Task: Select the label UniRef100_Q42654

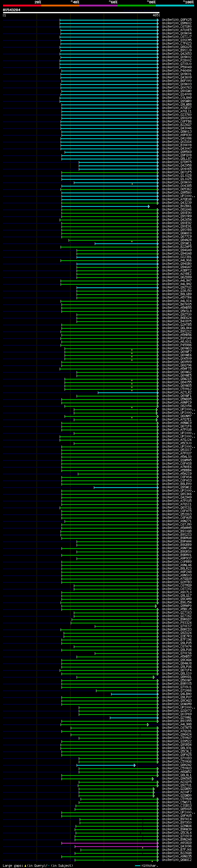Action: coord(177,220)
